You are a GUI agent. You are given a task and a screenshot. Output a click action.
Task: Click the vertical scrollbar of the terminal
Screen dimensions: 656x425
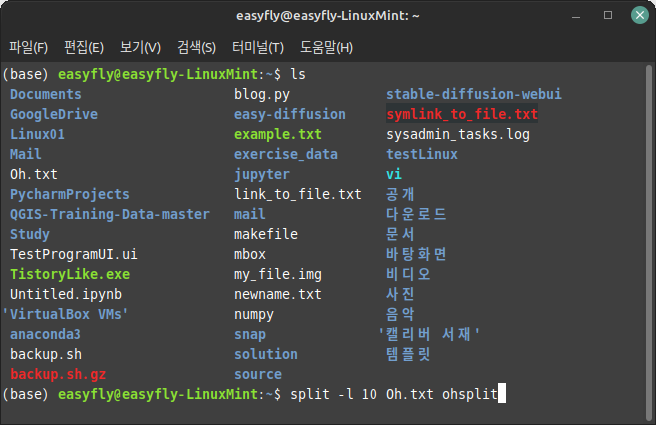pyautogui.click(x=649, y=243)
